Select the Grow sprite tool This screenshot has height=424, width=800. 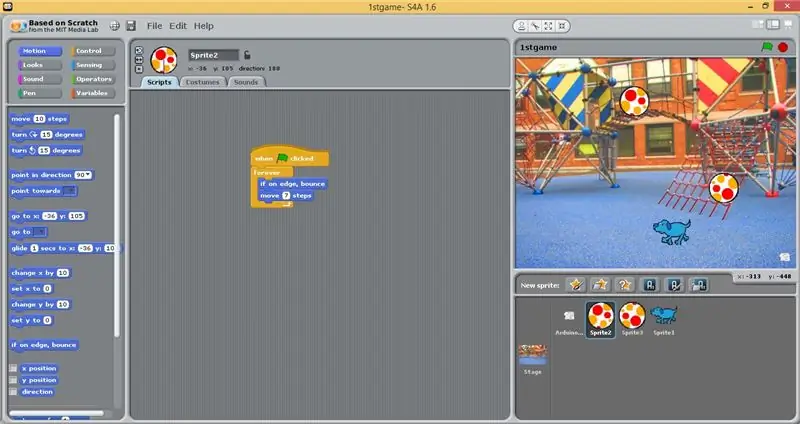[548, 26]
